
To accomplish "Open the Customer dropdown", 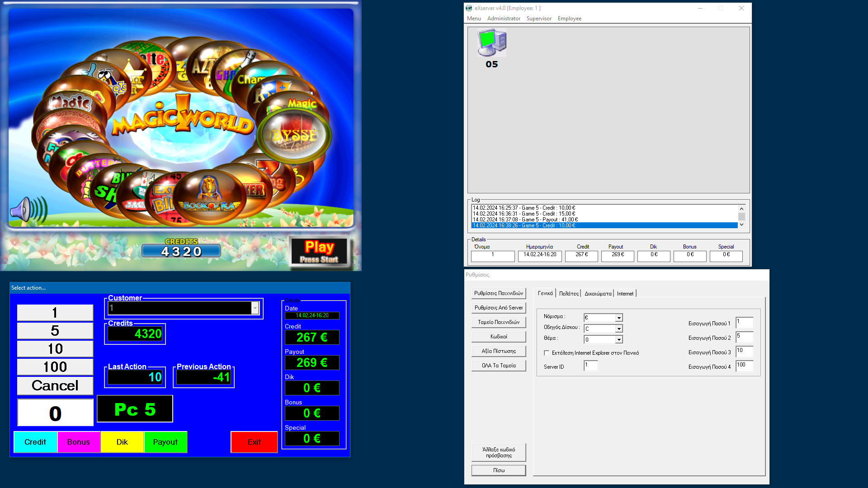I will coord(255,308).
